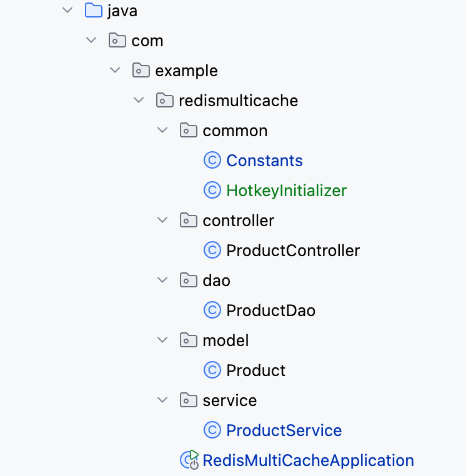Select the model package label
Viewport: 466px width, 476px height.
pos(226,340)
